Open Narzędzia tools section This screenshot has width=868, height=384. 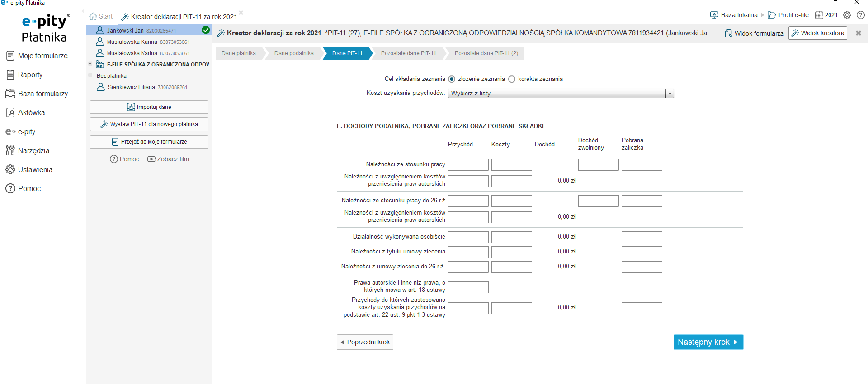(28, 150)
